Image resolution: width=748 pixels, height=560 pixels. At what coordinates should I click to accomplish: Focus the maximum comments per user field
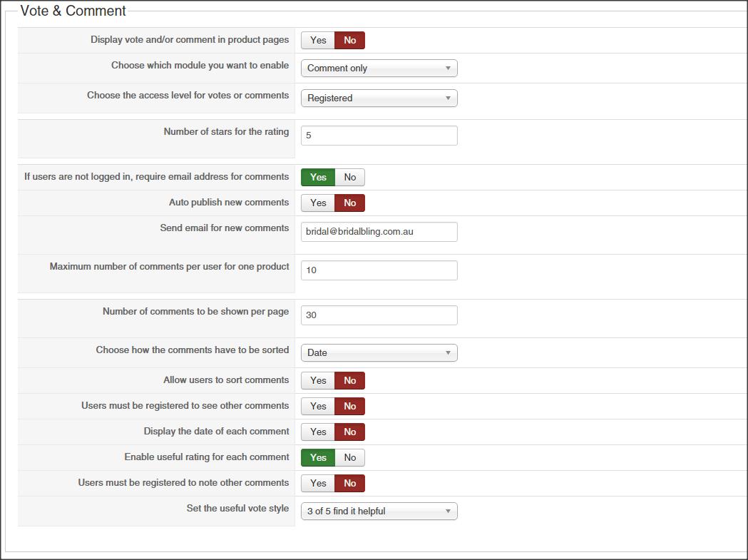click(379, 270)
